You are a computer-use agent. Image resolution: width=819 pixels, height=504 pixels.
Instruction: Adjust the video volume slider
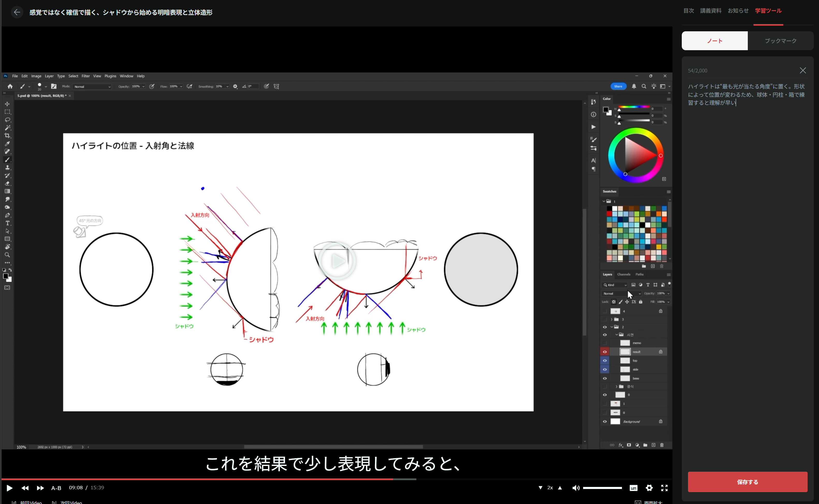(602, 488)
